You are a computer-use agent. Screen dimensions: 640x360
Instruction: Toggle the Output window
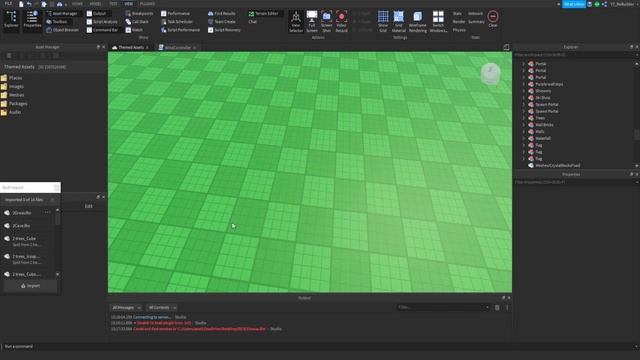click(96, 13)
